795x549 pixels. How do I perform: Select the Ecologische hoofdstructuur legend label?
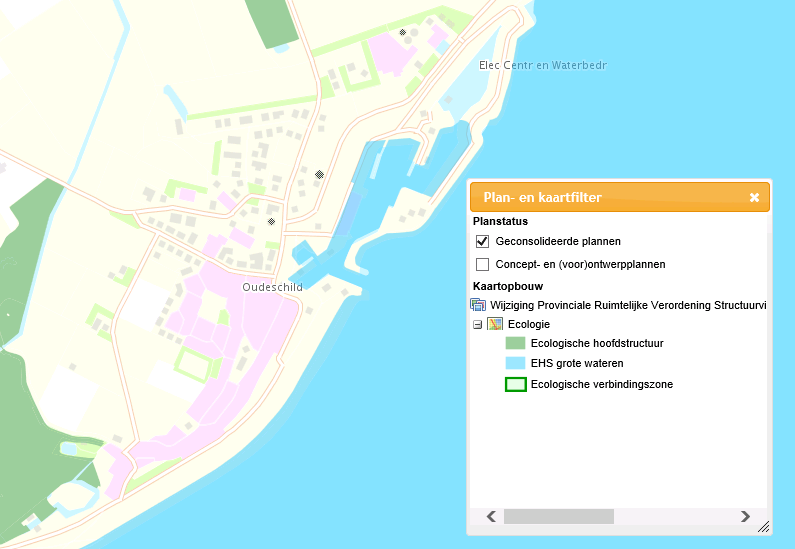(x=597, y=343)
